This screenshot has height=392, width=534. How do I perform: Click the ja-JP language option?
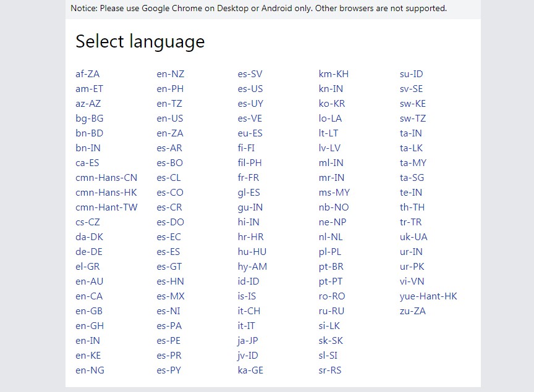point(248,341)
